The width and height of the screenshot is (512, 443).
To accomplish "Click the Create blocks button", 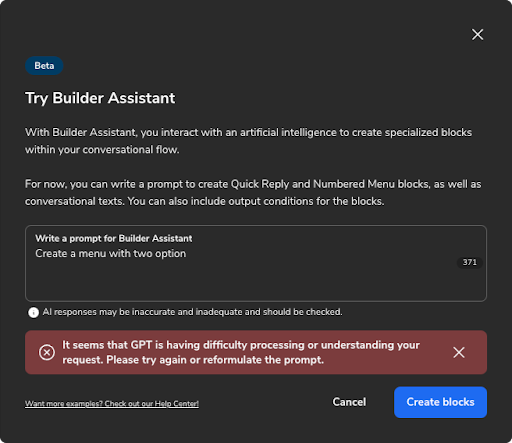I will tap(440, 402).
